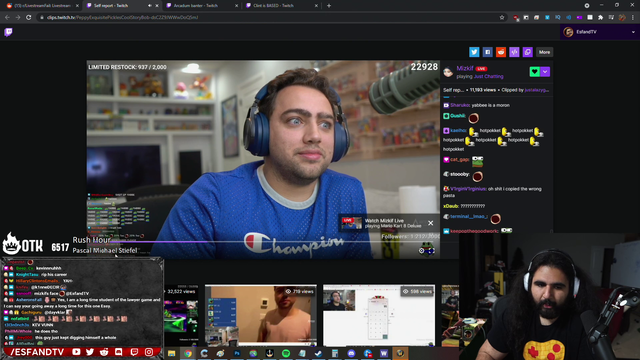640x360 pixels.
Task: Copy clip link with purple copy icon
Action: 527,52
